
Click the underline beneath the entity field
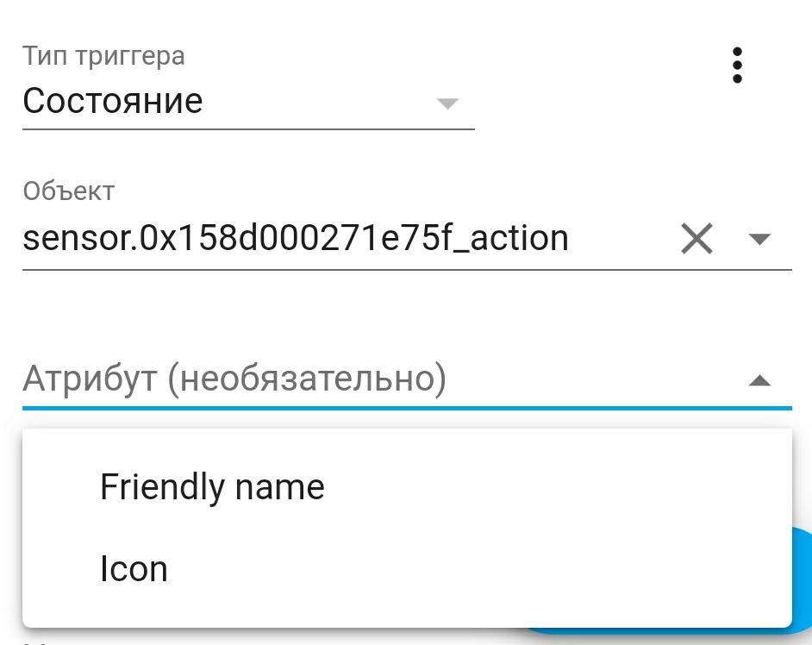[407, 270]
